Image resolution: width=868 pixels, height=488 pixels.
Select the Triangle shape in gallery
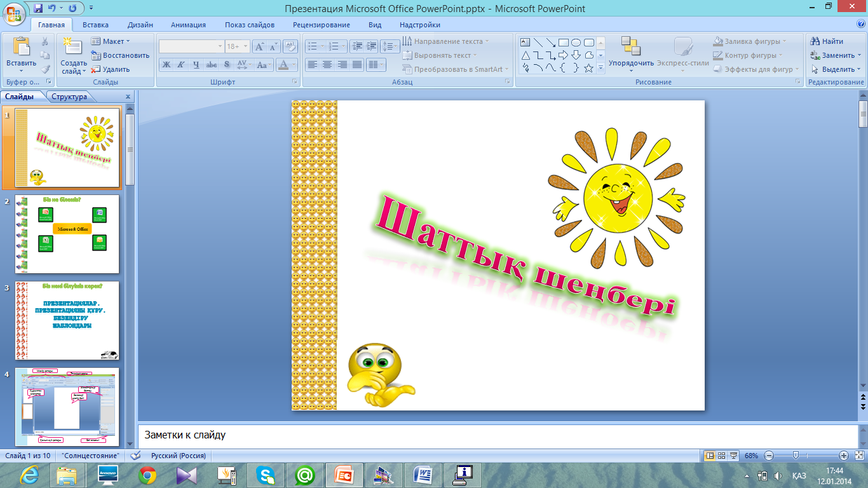(526, 55)
